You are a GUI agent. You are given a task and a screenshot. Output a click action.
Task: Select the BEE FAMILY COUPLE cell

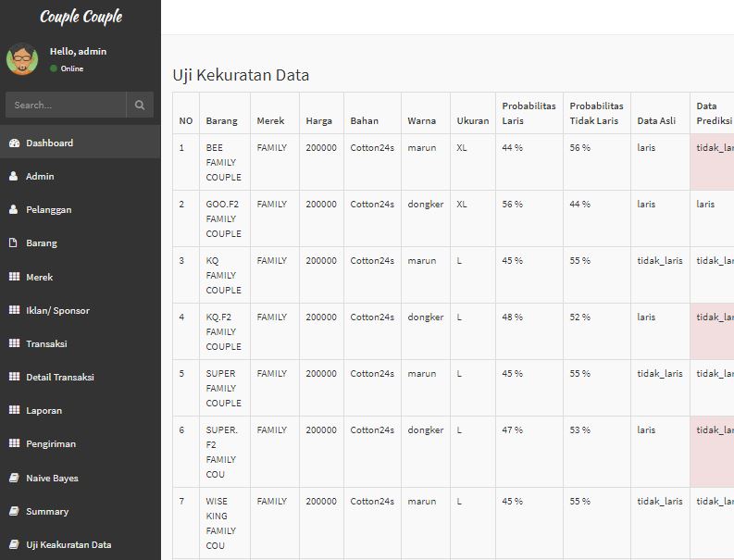(225, 162)
